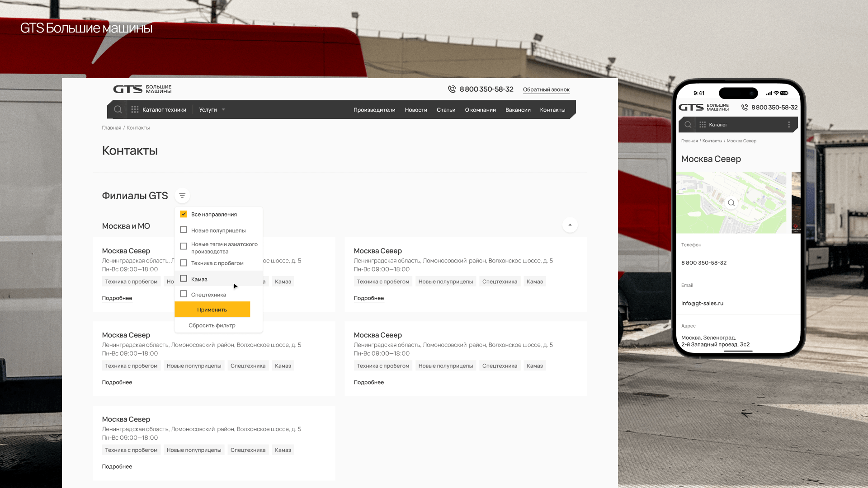Screen dimensions: 868x488
Task: Tap the phone handset icon in desktop header
Action: [452, 89]
